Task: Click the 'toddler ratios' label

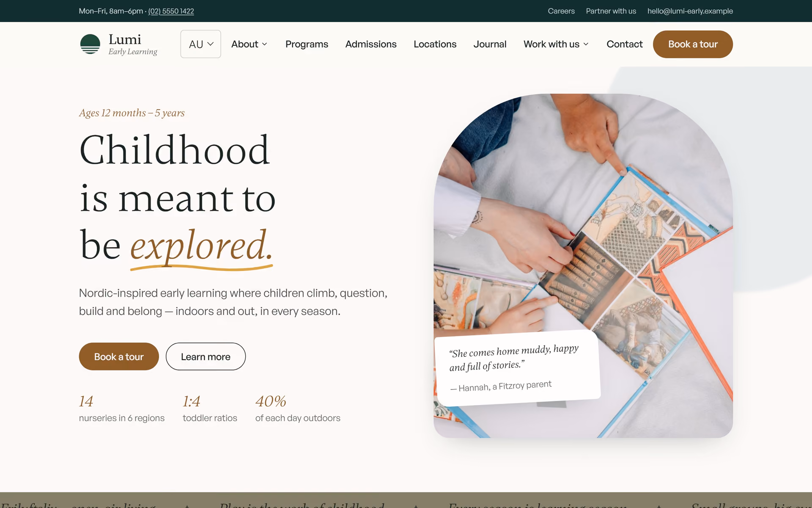Action: 210,418
